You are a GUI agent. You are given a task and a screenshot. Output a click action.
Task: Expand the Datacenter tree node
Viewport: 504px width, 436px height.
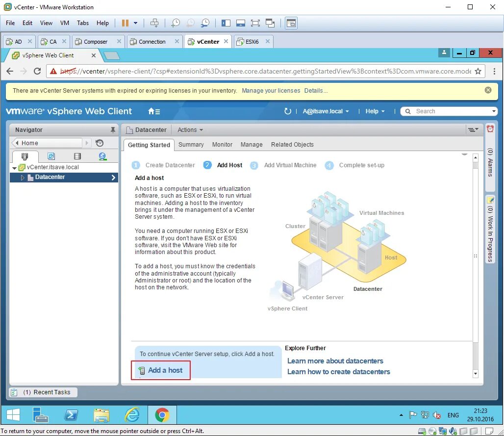pyautogui.click(x=22, y=178)
